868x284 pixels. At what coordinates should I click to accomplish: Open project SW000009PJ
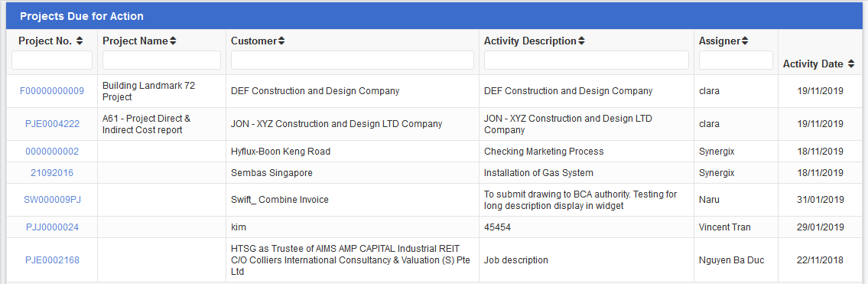[x=52, y=200]
